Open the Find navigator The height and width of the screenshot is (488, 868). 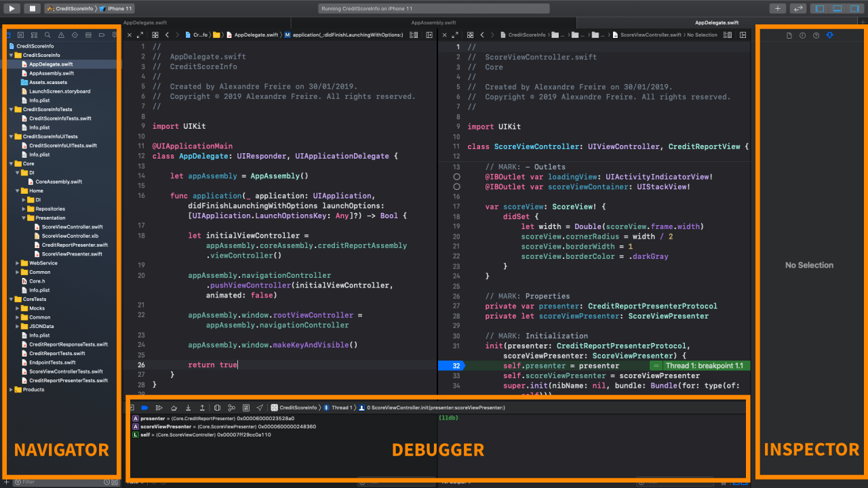(x=47, y=35)
